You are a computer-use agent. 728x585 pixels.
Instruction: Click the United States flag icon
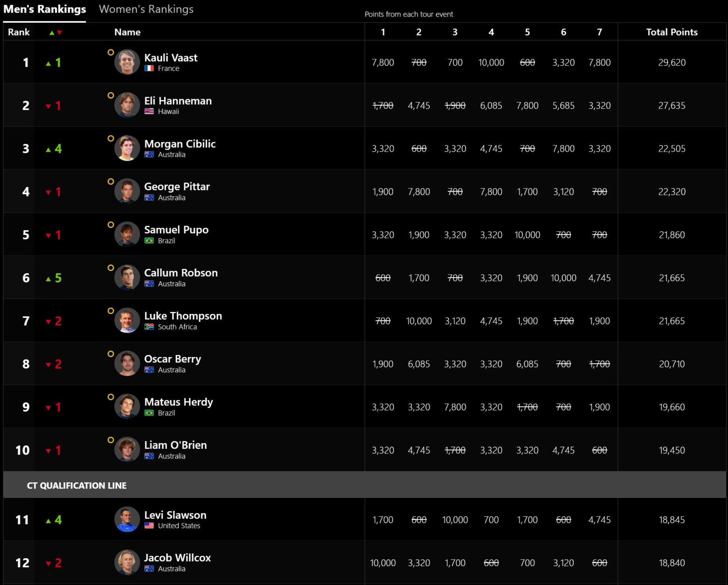pos(149,526)
